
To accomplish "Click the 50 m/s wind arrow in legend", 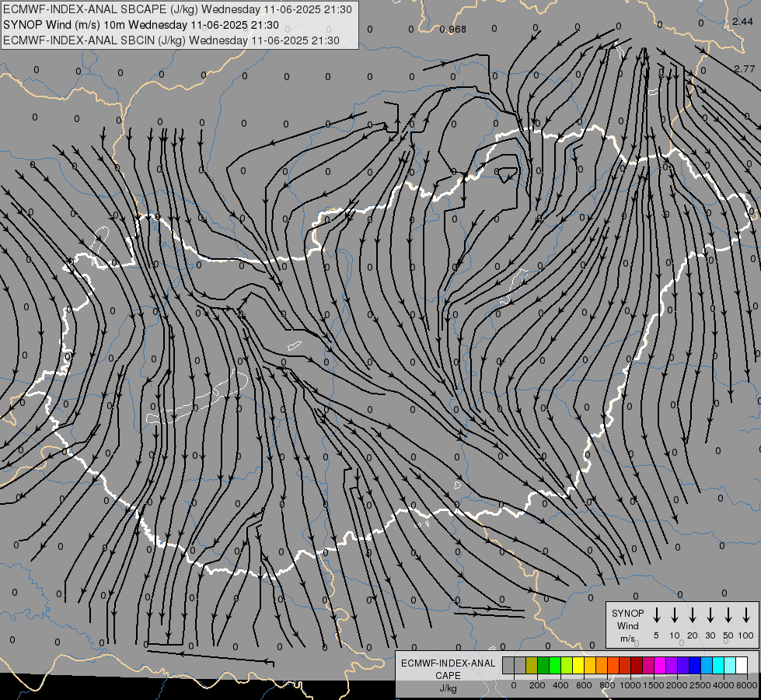I will (728, 614).
